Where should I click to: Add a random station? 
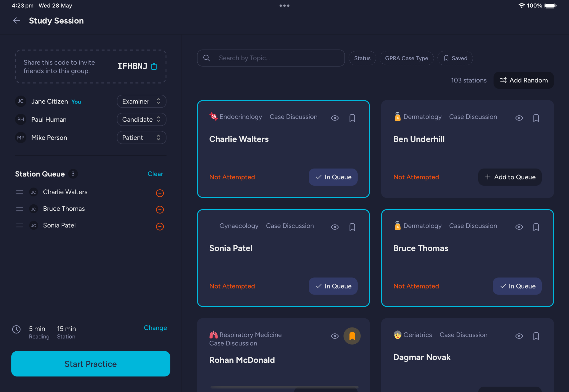(x=523, y=80)
